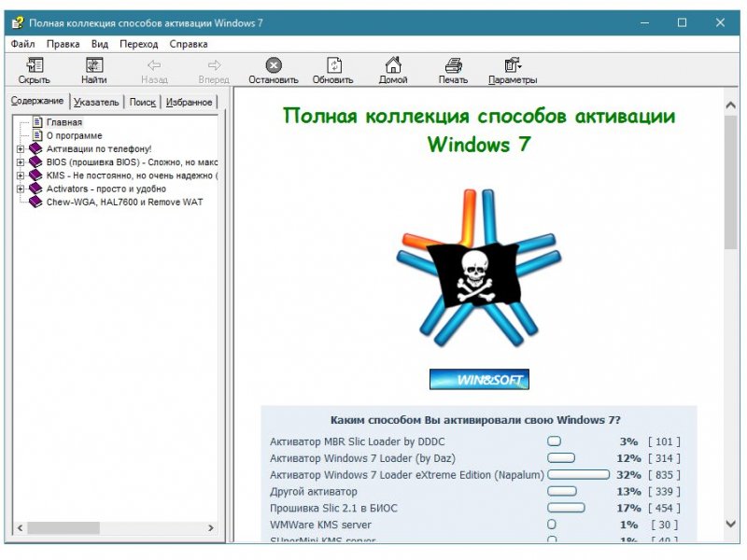Viewport: 747px width, 560px height.
Task: Click the content pane's vertical scrollbar thumb
Action: [731, 182]
